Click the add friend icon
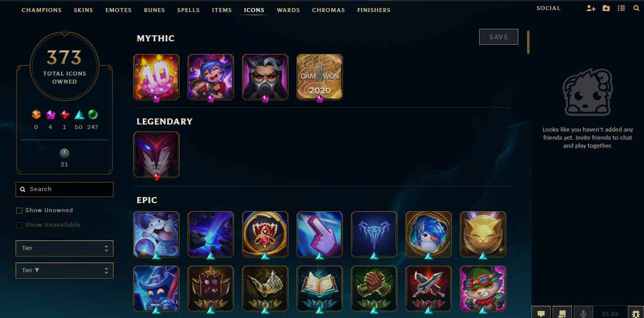Image resolution: width=644 pixels, height=318 pixels. (x=591, y=9)
